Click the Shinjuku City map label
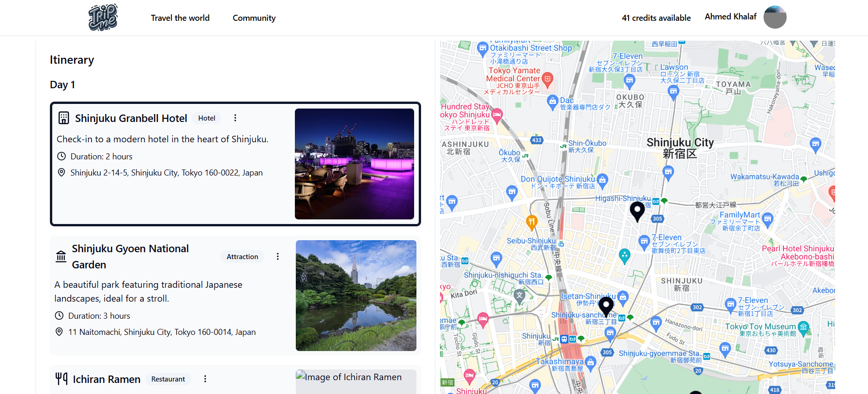 pos(680,148)
